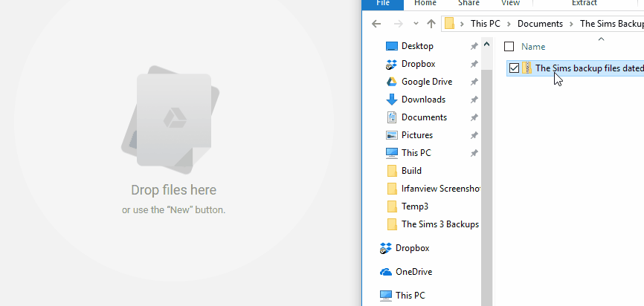This screenshot has width=644, height=306.
Task: Go back with the left arrow button
Action: [x=376, y=24]
